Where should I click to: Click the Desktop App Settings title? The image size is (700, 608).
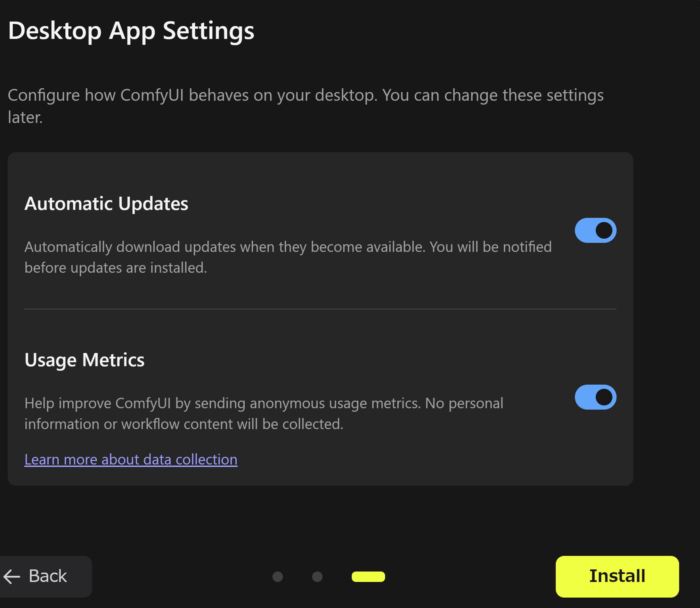coord(131,31)
